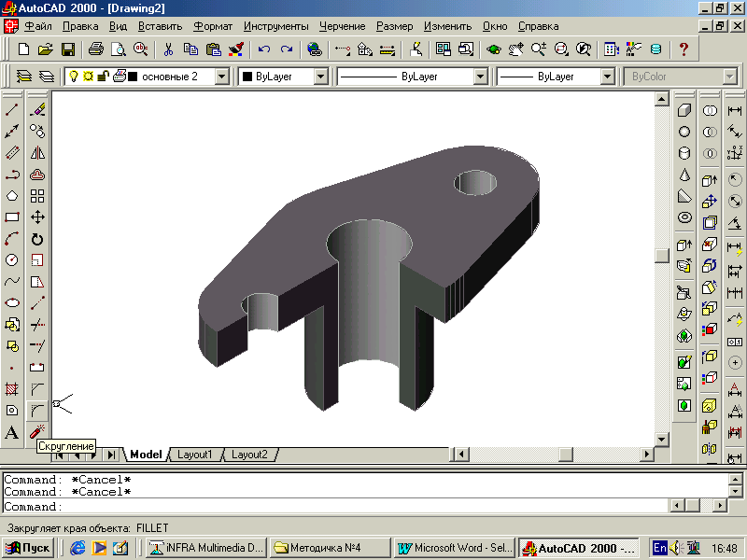Click the Fillet (Скругление) tool
This screenshot has height=560, width=747.
(37, 410)
